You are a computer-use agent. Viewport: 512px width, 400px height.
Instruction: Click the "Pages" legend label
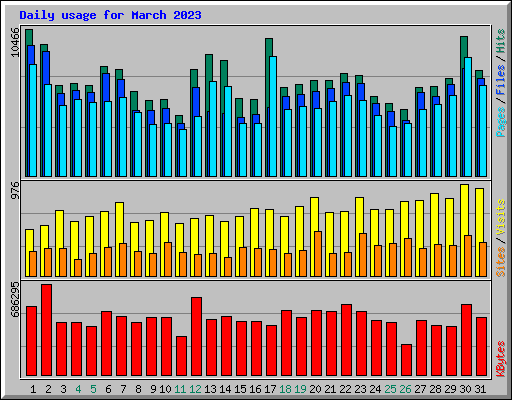(x=501, y=122)
